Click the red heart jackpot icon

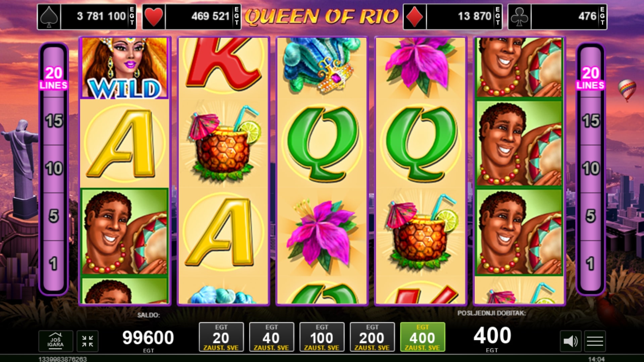click(x=154, y=17)
